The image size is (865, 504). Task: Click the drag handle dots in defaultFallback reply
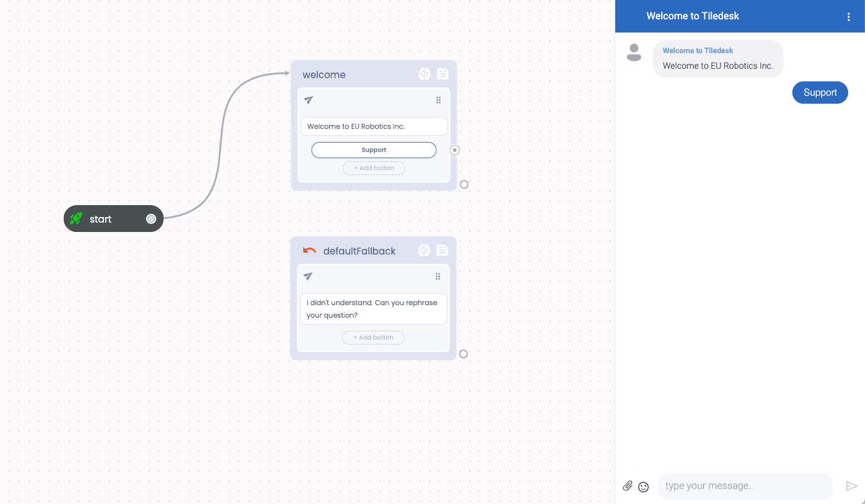(438, 276)
